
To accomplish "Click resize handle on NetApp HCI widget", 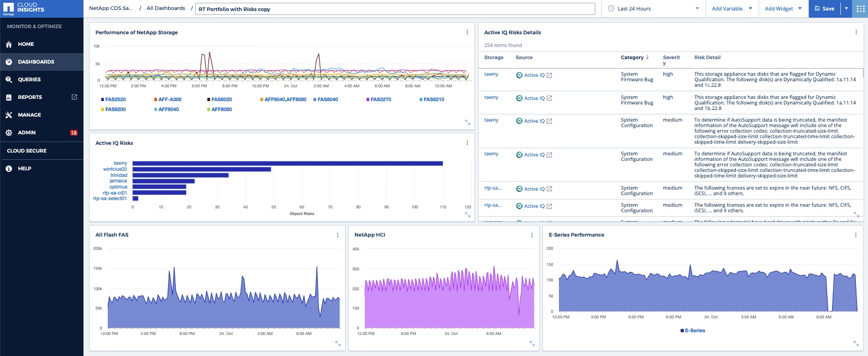I will [532, 343].
